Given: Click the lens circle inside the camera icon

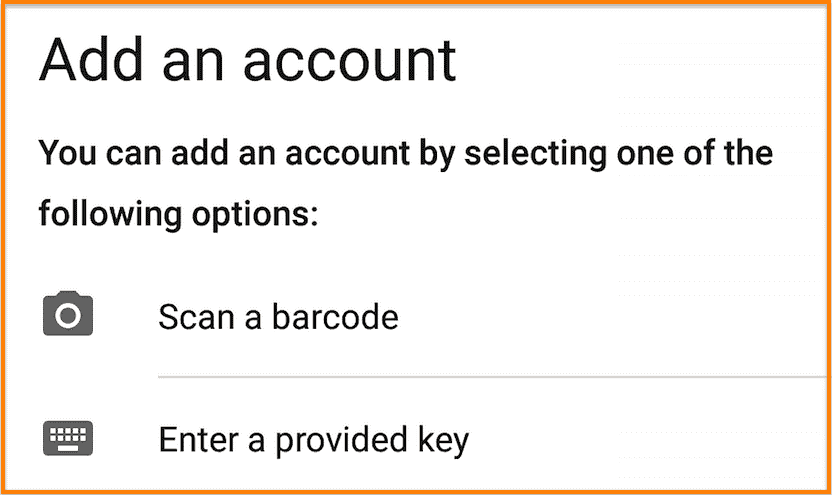Looking at the screenshot, I should [68, 316].
